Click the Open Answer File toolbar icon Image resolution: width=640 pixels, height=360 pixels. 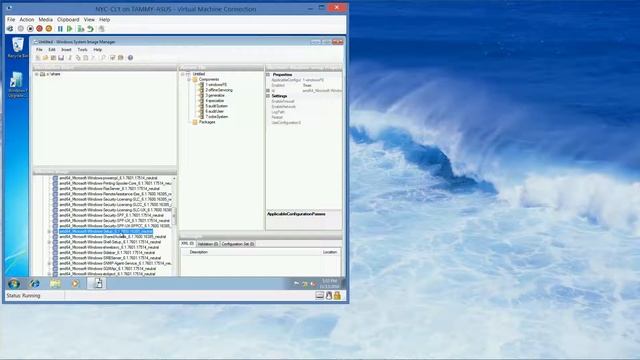point(45,58)
